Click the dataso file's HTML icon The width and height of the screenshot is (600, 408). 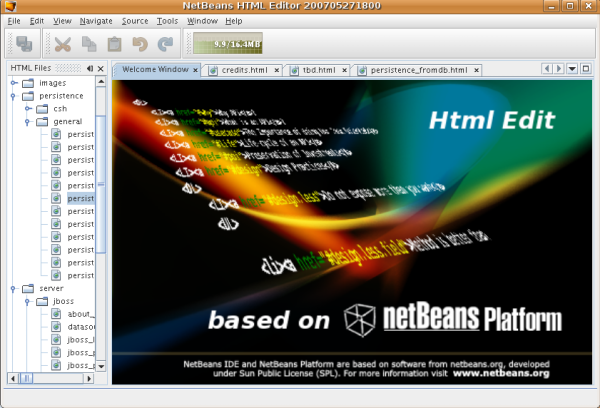pyautogui.click(x=56, y=327)
